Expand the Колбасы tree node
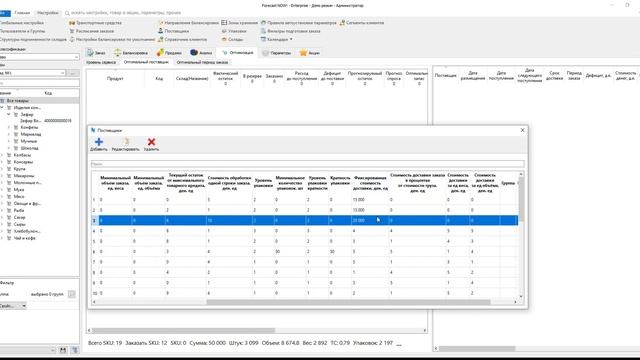Screen dimensions: 640x360 2,155
